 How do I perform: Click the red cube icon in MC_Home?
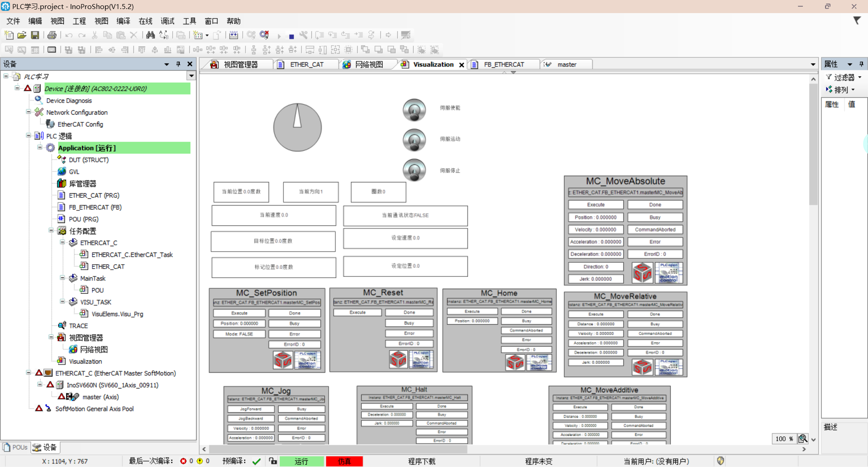[515, 362]
